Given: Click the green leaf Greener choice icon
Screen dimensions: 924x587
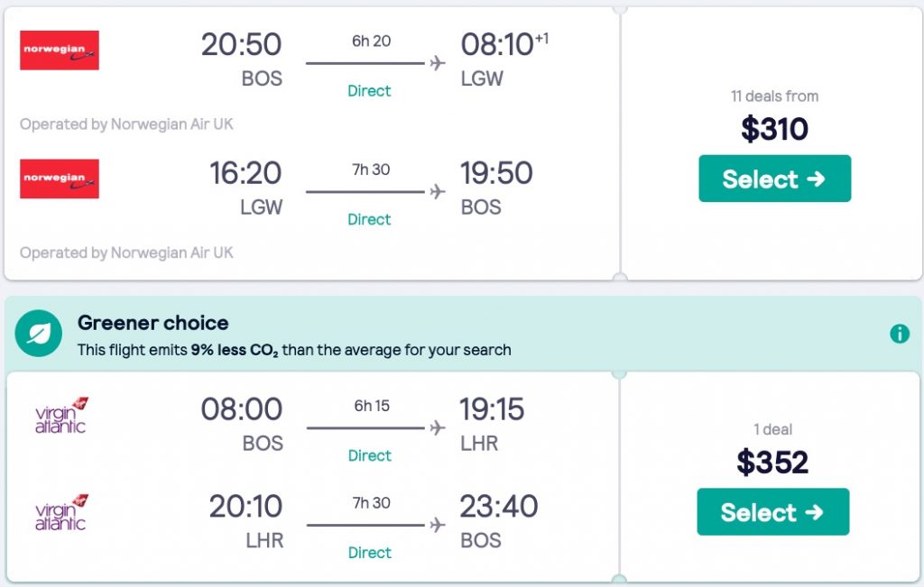Looking at the screenshot, I should coord(40,334).
